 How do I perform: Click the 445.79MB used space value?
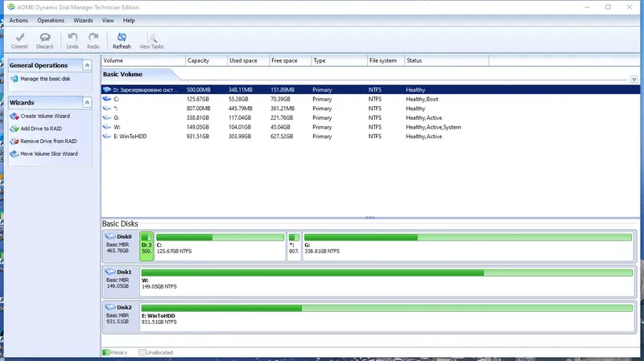point(240,109)
